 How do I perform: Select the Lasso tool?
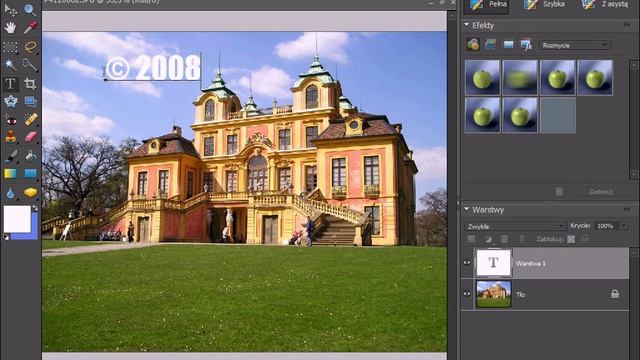coord(30,47)
